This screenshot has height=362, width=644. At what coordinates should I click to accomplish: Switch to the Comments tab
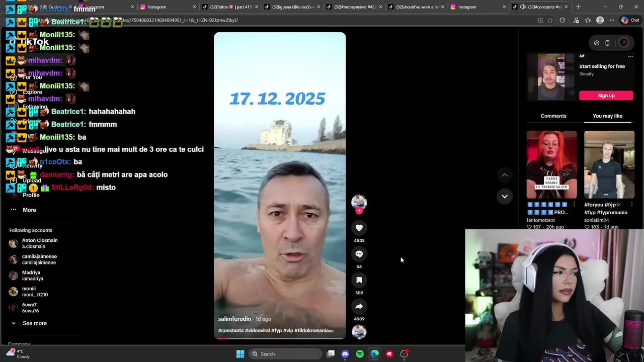coord(553,116)
